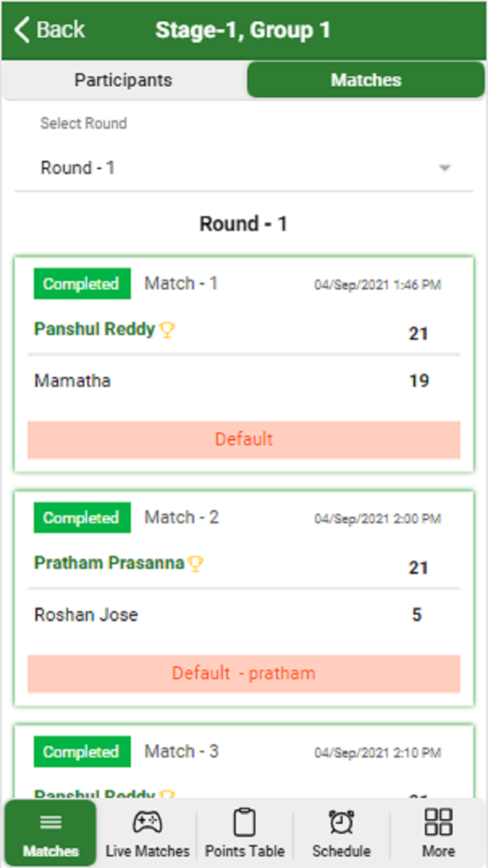The width and height of the screenshot is (488, 868).
Task: Click Completed badge of Match - 3
Action: (82, 751)
